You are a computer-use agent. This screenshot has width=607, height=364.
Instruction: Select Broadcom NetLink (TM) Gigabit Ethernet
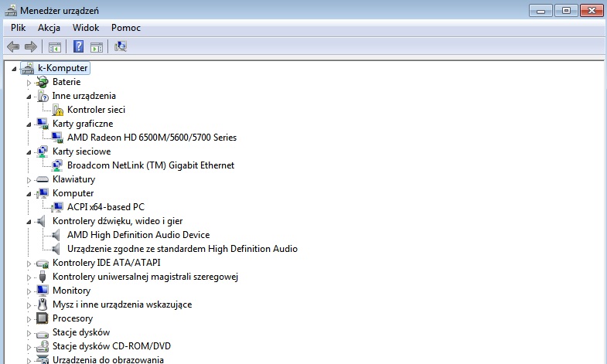pos(151,165)
